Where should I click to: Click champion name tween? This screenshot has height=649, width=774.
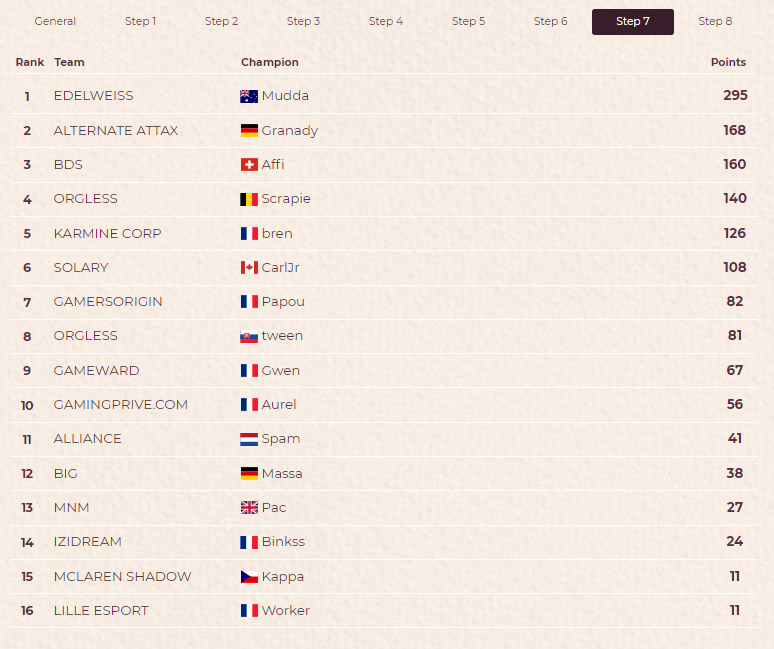282,336
